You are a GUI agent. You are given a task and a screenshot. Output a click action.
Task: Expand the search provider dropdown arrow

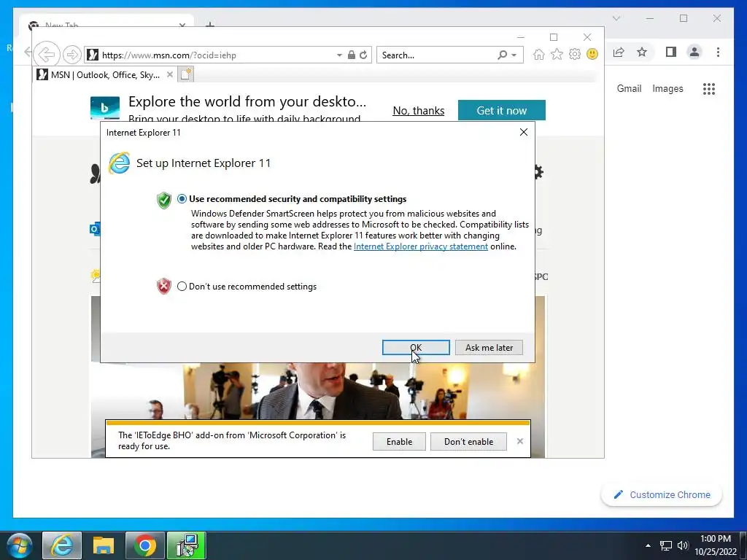pos(514,55)
